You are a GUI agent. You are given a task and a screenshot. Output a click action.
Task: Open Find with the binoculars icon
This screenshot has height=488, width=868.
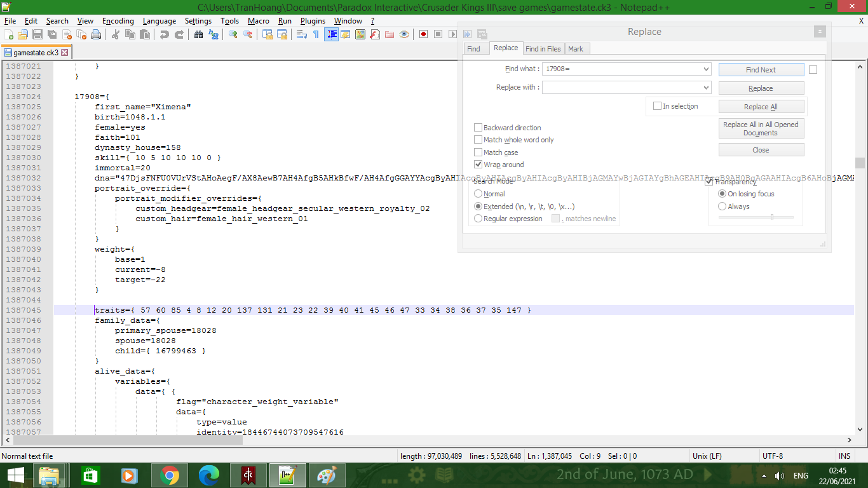coord(199,34)
